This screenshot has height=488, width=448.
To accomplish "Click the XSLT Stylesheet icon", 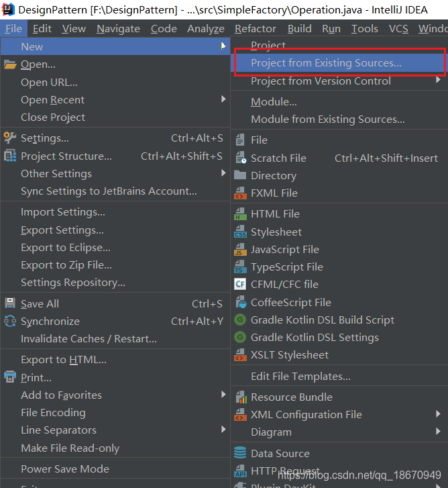I will point(240,355).
